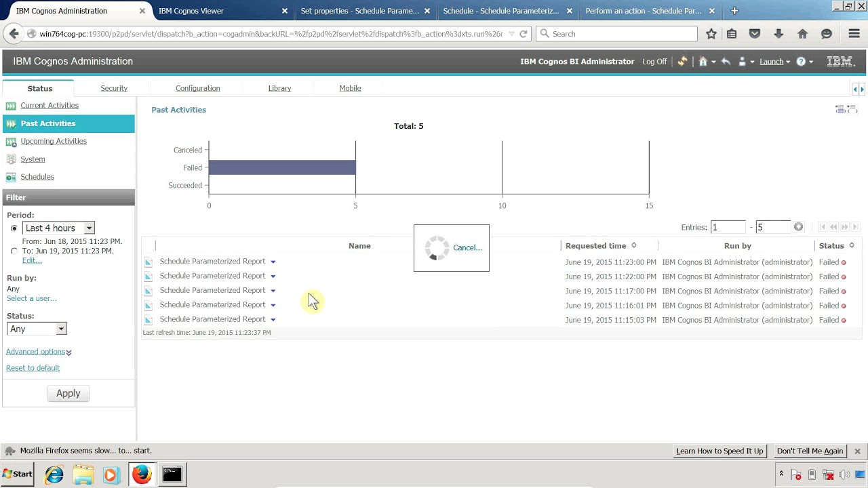Click the Firefox bookmark star icon
Screen dimensions: 868x488
pos(711,34)
